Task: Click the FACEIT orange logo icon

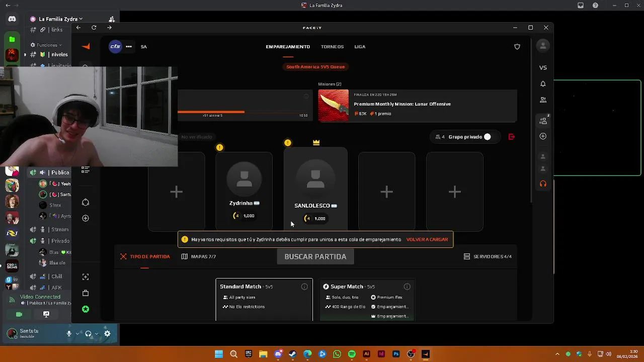Action: (86, 46)
